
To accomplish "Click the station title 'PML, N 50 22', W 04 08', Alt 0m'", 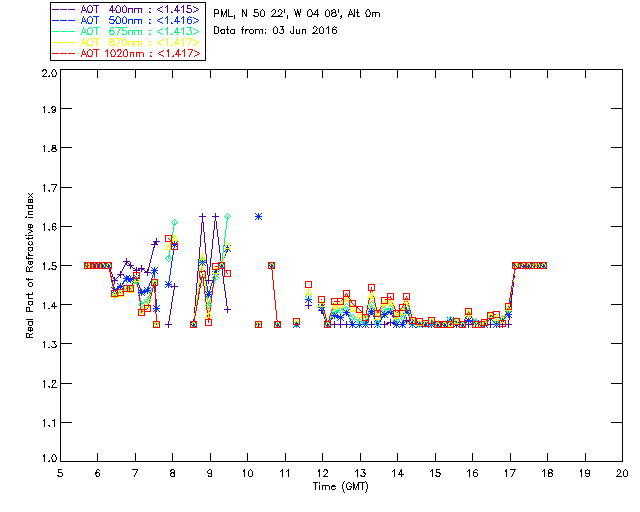I will click(x=297, y=14).
